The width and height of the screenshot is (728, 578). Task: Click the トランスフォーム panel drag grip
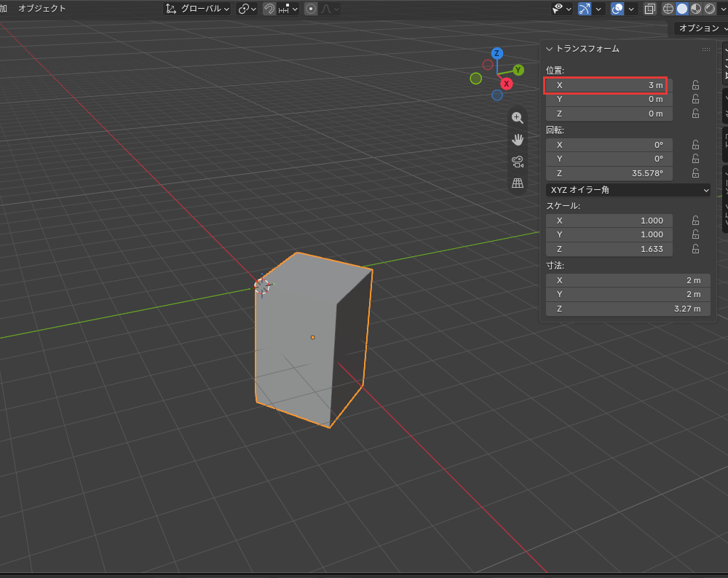pyautogui.click(x=705, y=50)
